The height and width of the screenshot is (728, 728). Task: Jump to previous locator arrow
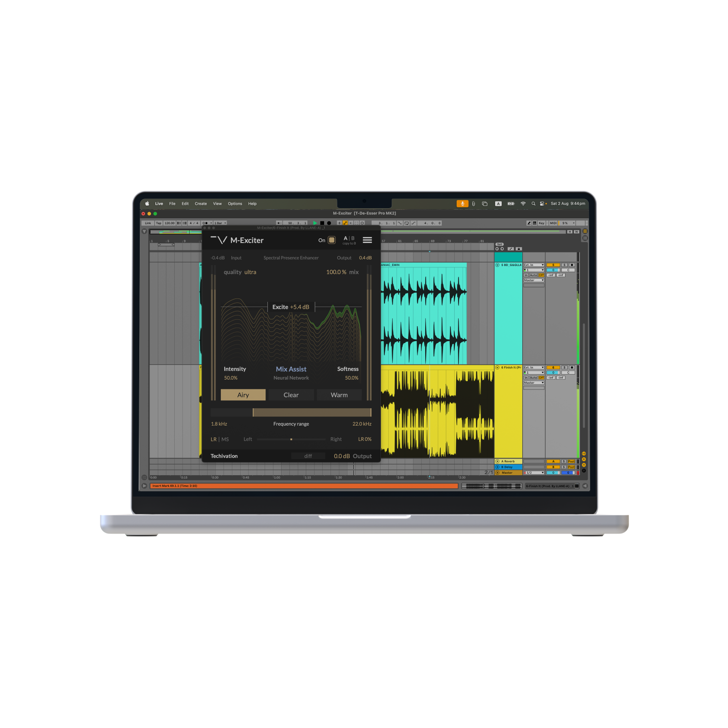[497, 249]
